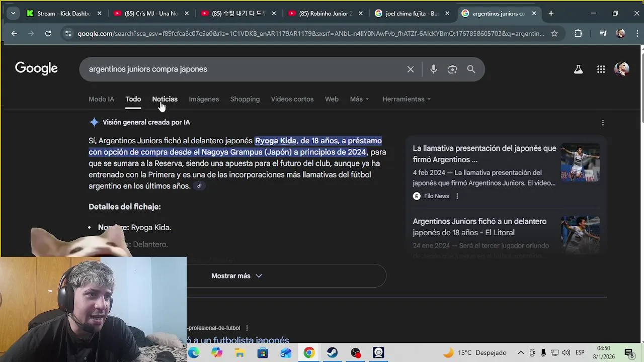This screenshot has height=362, width=644.
Task: Expand the Herramientas dropdown
Action: coord(407,99)
